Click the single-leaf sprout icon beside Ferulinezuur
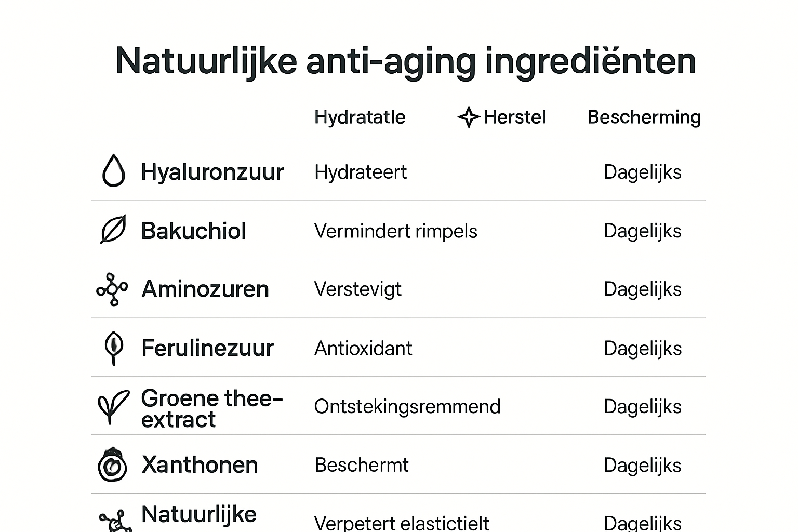The image size is (798, 532). point(114,347)
